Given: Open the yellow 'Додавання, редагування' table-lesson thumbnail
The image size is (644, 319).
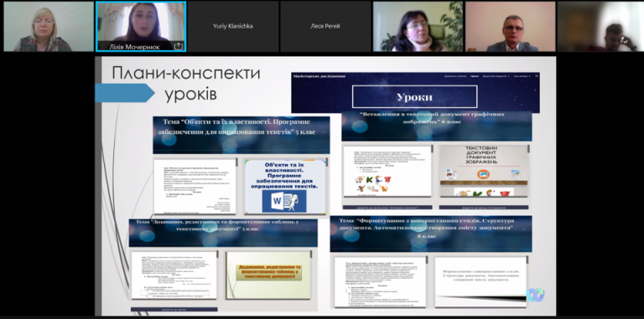Looking at the screenshot, I should pos(269,275).
